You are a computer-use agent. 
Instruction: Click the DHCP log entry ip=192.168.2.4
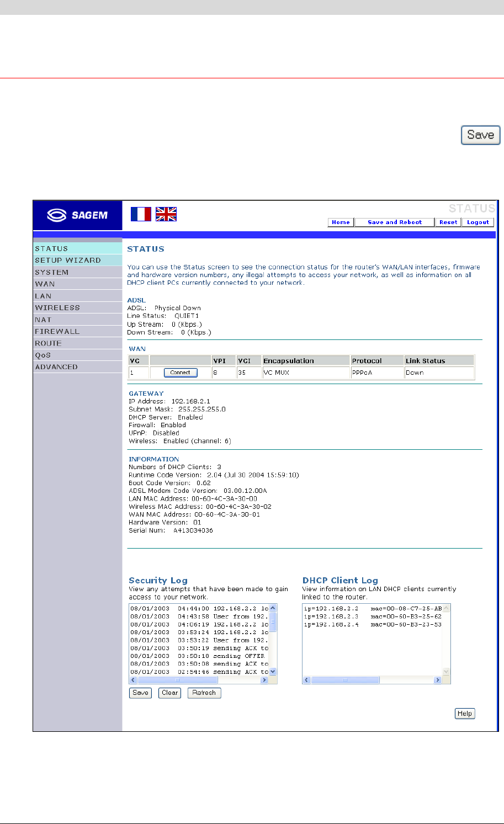coord(373,624)
